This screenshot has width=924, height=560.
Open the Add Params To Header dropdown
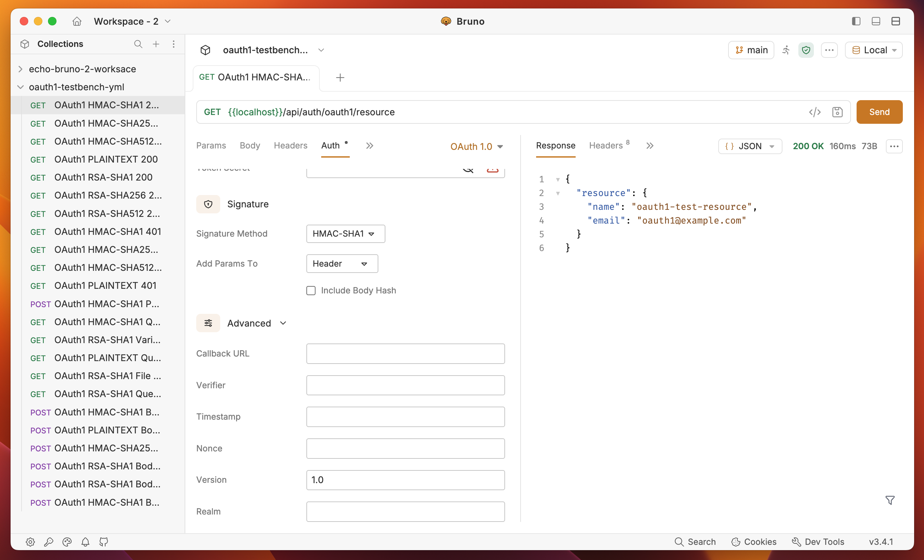[342, 263]
